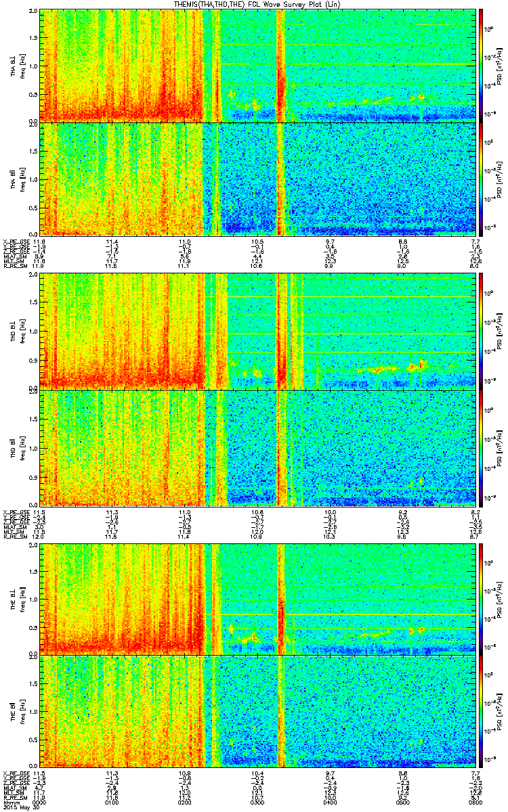
Task: Click the THA BII spectrogram panel
Action: point(258,179)
